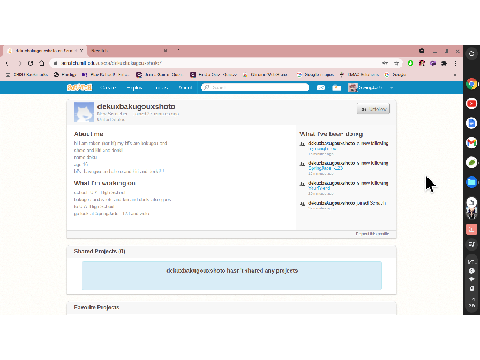This screenshot has height=360, width=480.
Task: Open YouTube from the shelf
Action: (471, 104)
